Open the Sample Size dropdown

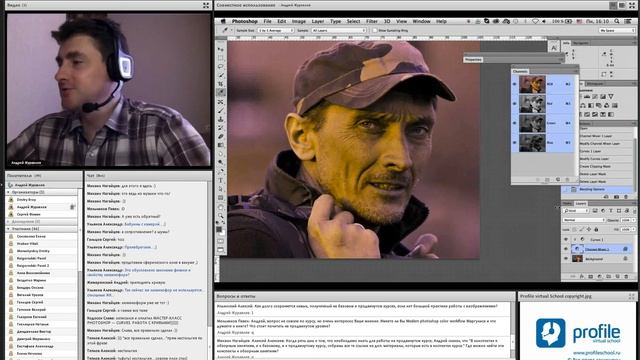275,31
